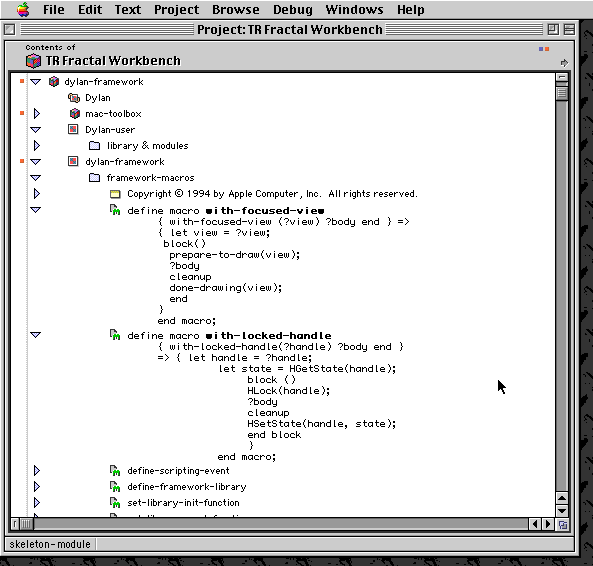
Task: Select the Dylan library icon
Action: click(x=74, y=98)
